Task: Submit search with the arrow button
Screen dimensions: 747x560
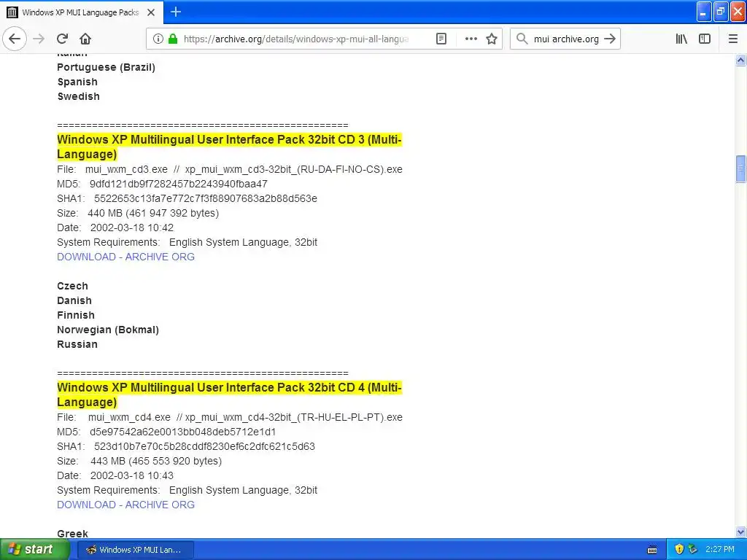Action: click(x=610, y=39)
